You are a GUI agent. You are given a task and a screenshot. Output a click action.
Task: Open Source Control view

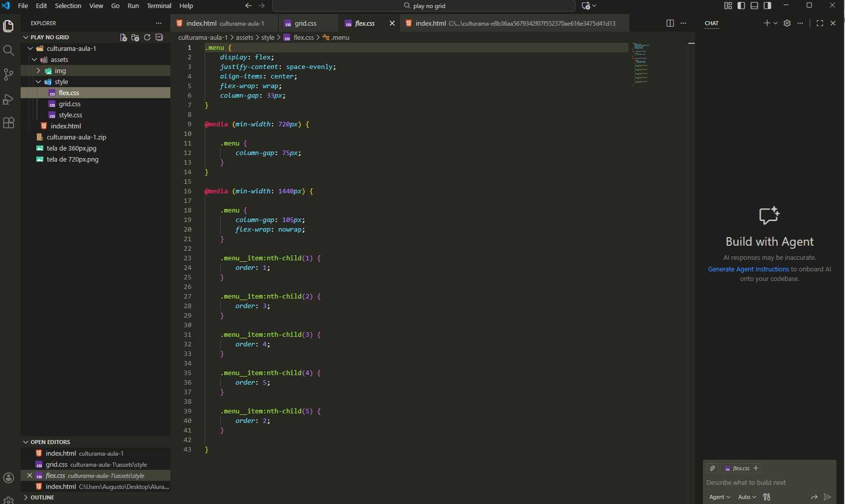[8, 74]
